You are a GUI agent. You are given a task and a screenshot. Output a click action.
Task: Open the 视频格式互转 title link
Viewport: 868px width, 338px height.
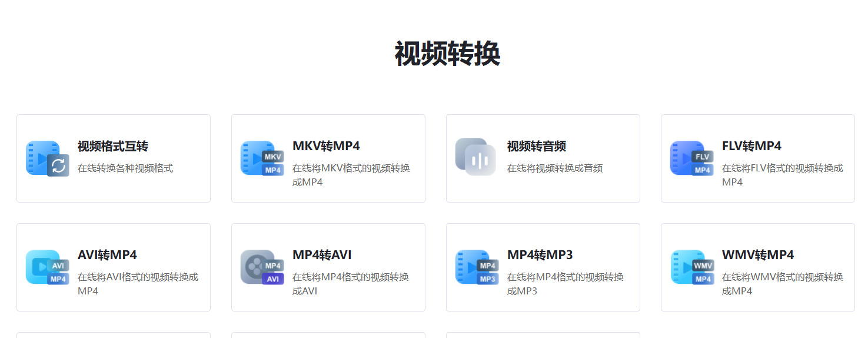tap(113, 146)
